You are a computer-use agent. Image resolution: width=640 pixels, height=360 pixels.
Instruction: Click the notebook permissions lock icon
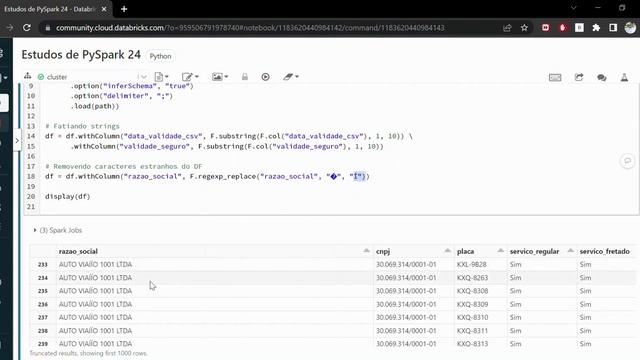[245, 77]
